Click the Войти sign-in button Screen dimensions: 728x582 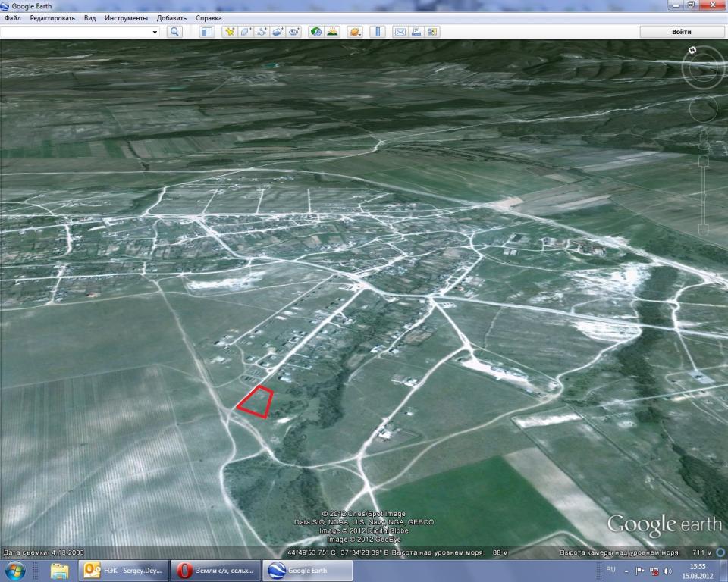pyautogui.click(x=681, y=32)
